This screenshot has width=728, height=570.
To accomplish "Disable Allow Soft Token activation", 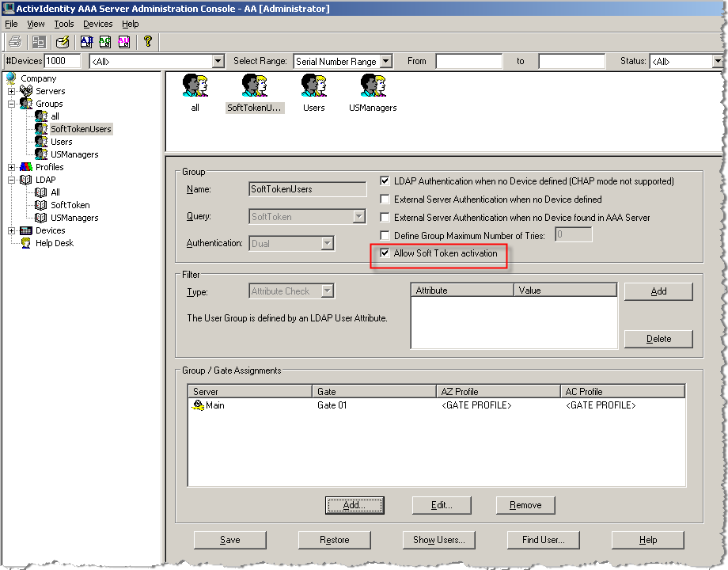I will 385,255.
